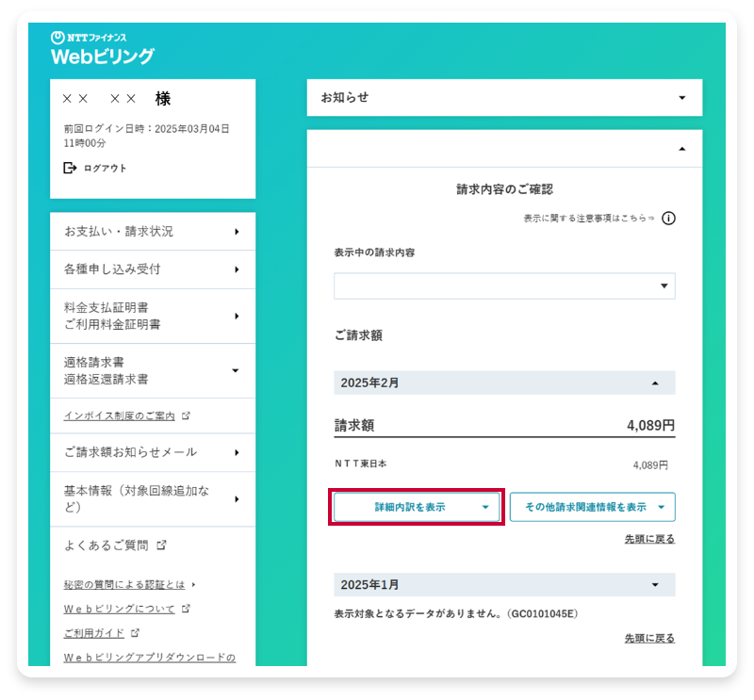This screenshot has width=754, height=700.
Task: Open the 表示中の請求内容 dropdown
Action: pos(504,285)
